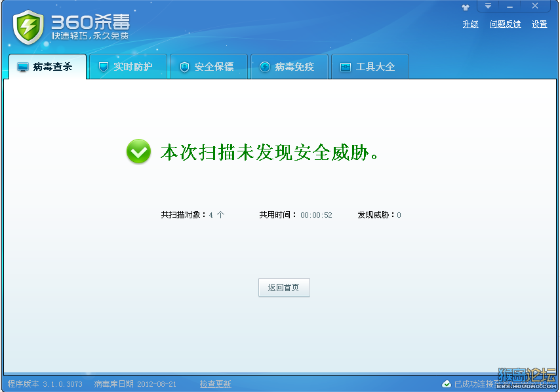Screen dimensions: 560x392
Task: Click the 程序版本 3.1.0.3073 text
Action: tap(45, 384)
